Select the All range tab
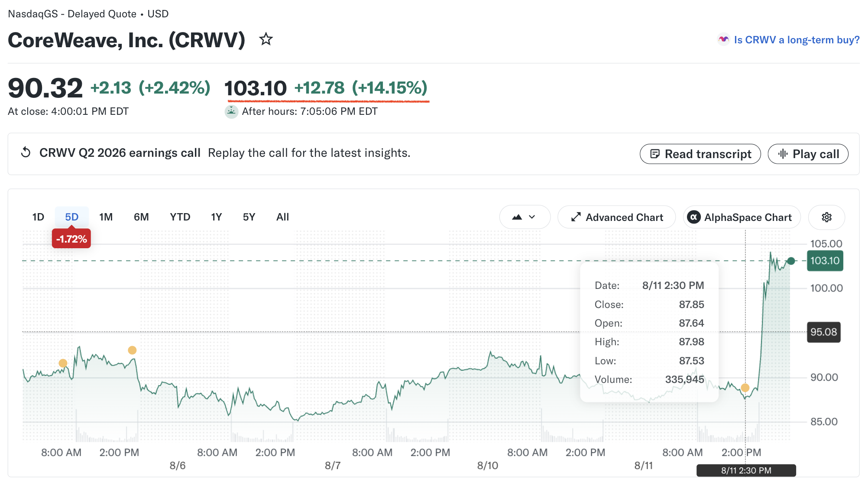868x483 pixels. pos(282,217)
